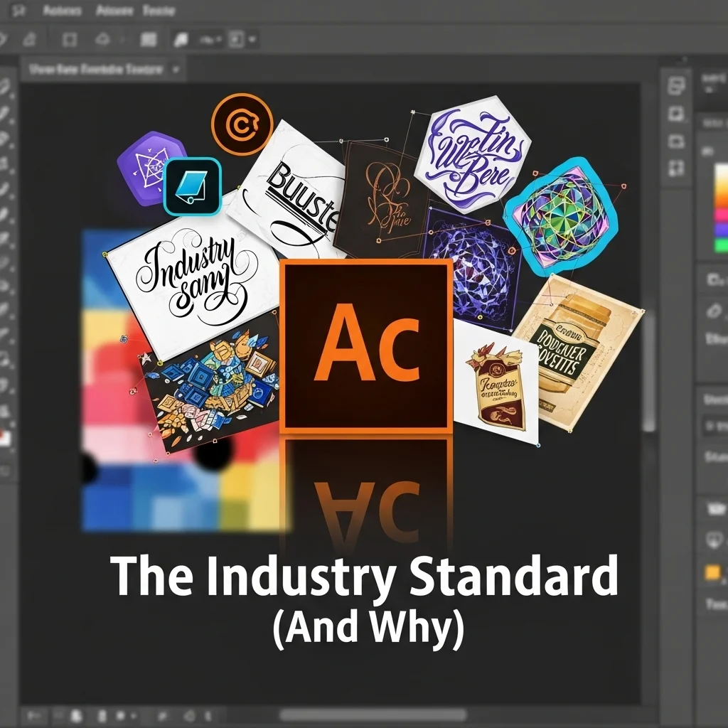
Task: Click the orange circular C badge icon
Action: 242,125
